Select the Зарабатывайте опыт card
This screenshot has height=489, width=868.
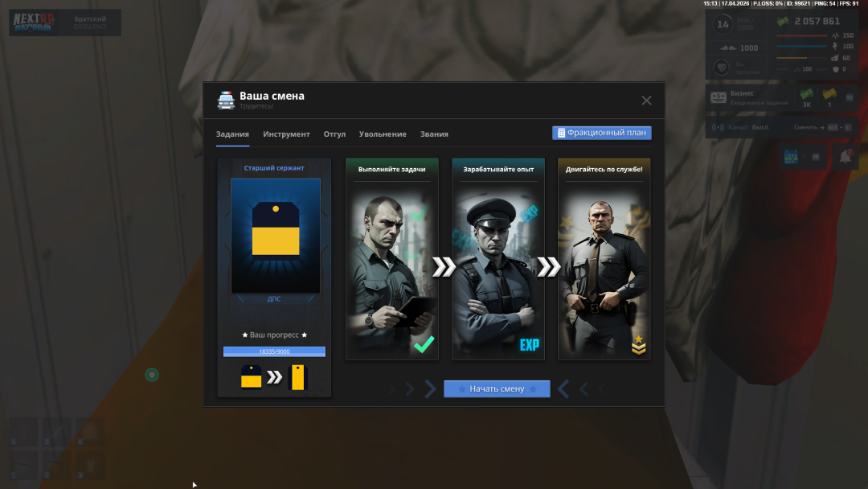pos(497,259)
